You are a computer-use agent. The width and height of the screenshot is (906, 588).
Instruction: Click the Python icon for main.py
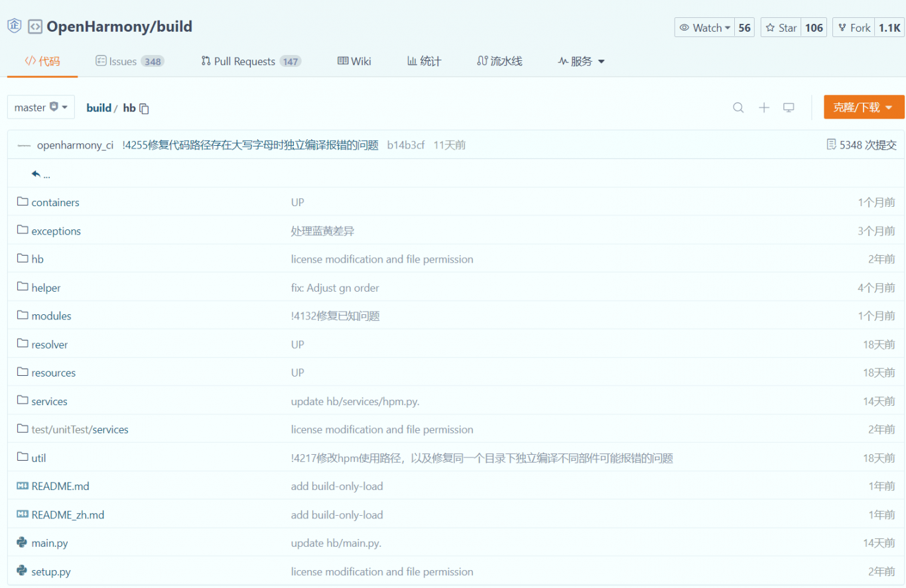pyautogui.click(x=22, y=542)
